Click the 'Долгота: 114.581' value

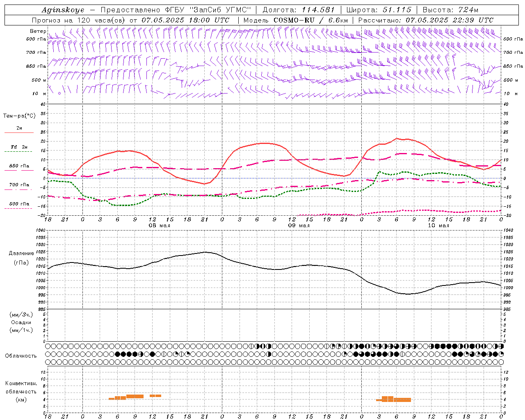[x=299, y=10]
